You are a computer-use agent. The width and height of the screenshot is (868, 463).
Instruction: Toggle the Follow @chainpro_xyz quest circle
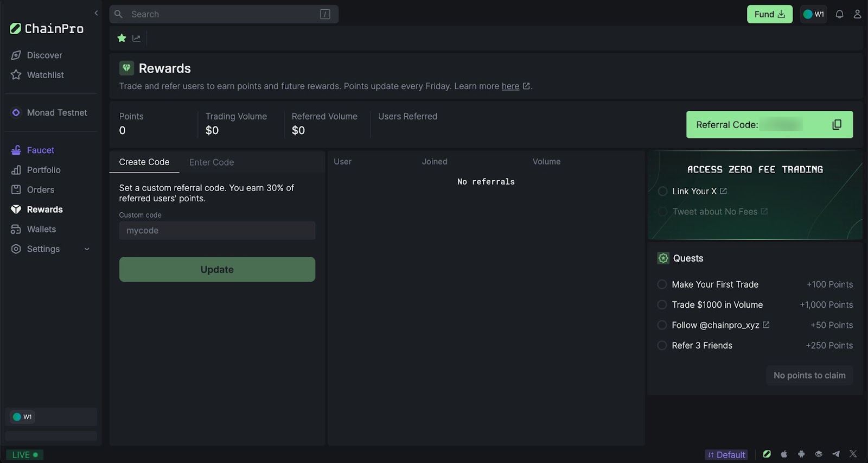662,325
